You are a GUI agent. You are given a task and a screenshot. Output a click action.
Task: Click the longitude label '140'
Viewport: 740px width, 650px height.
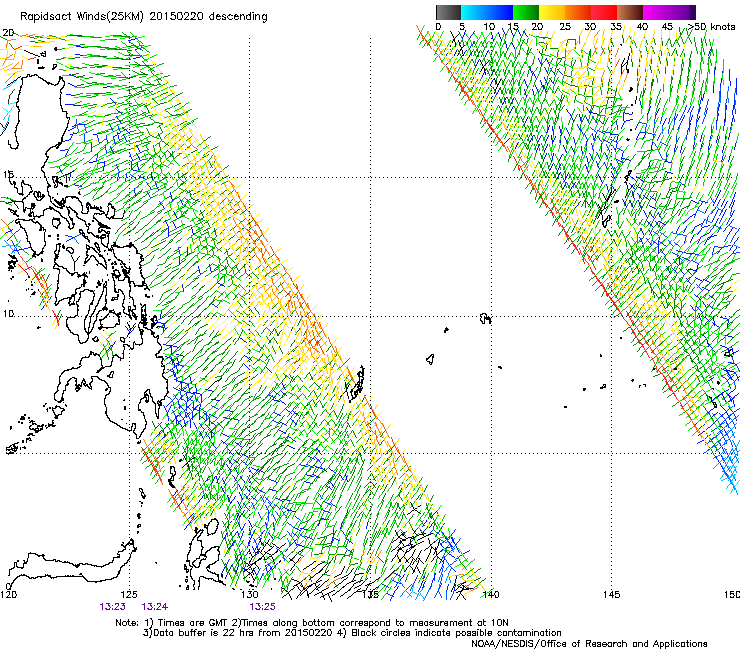pos(491,594)
